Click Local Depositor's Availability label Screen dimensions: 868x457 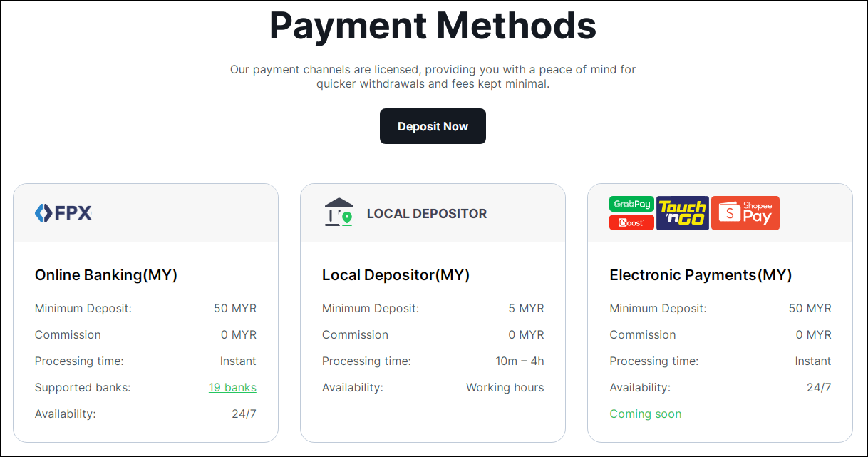tap(353, 387)
